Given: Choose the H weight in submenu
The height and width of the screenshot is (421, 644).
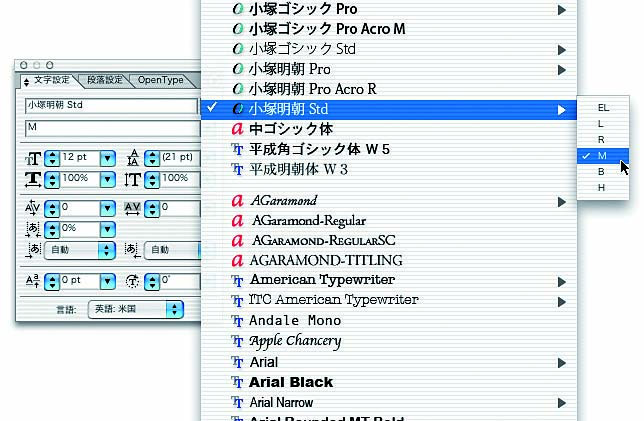Looking at the screenshot, I should pyautogui.click(x=603, y=188).
